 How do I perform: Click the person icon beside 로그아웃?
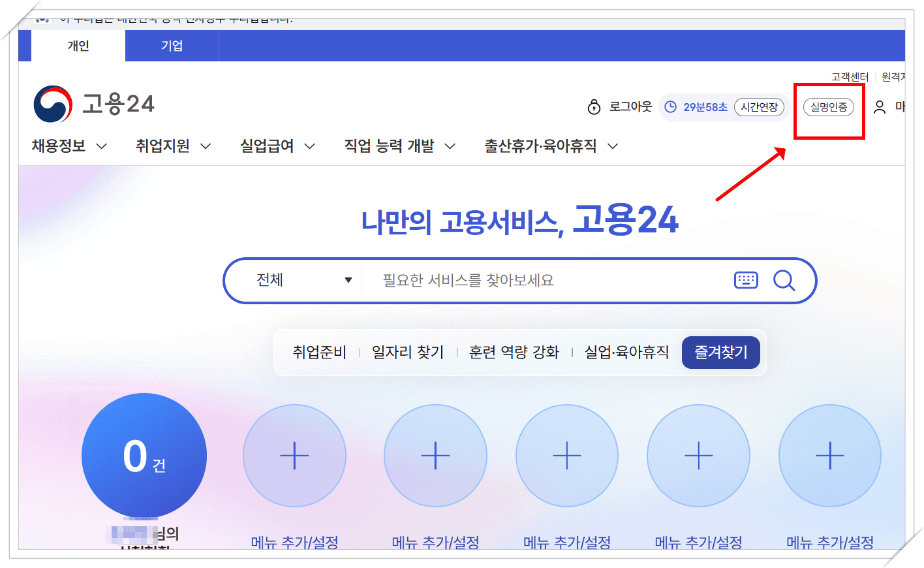594,106
